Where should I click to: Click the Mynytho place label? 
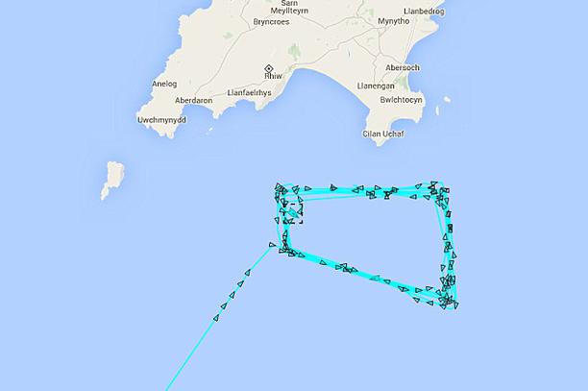tap(393, 21)
